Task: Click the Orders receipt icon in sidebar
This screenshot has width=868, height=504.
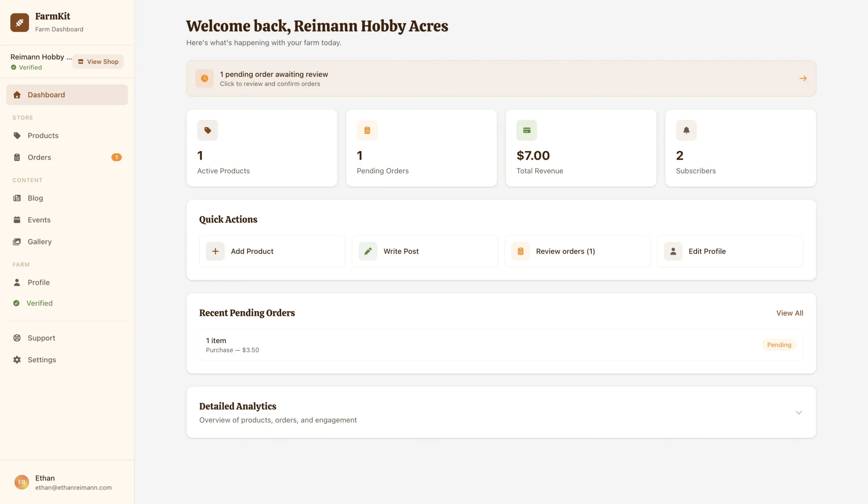Action: 17,157
